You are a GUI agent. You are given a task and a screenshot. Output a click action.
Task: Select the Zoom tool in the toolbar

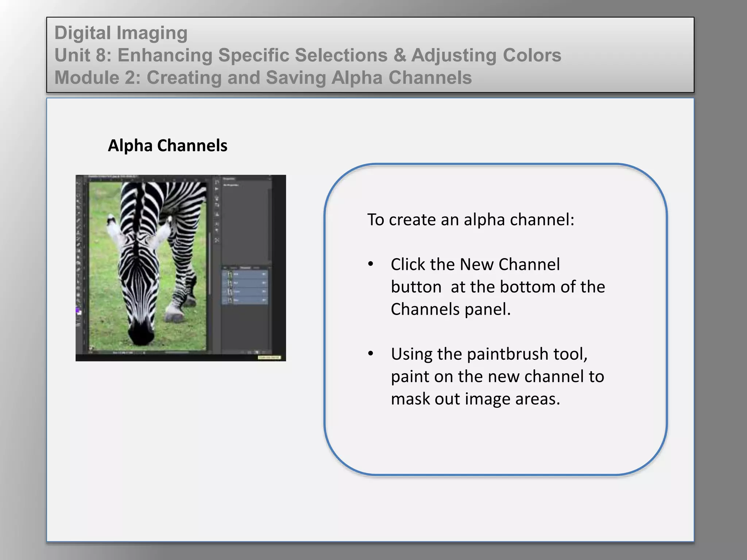pos(78,301)
